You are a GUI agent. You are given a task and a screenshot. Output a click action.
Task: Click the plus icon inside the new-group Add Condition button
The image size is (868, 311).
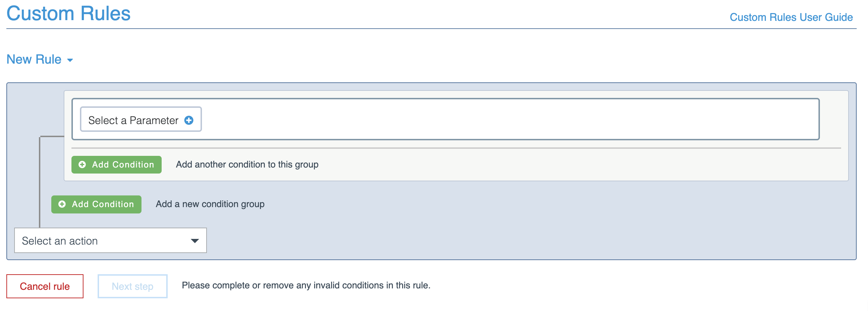(62, 204)
